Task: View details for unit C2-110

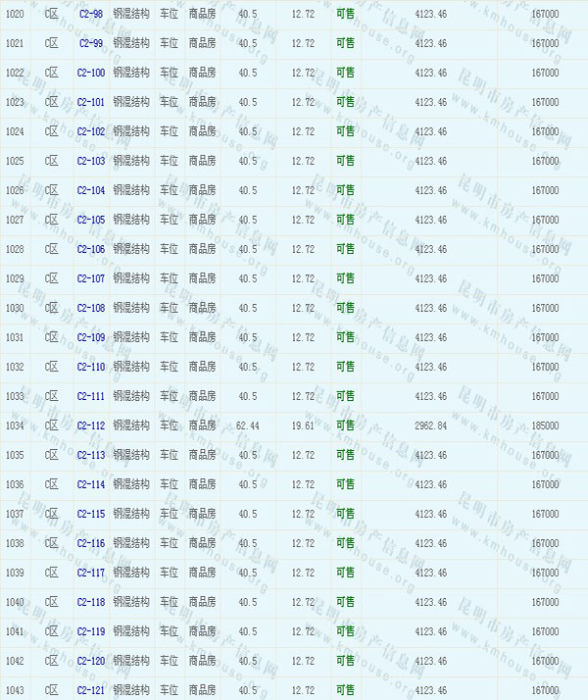Action: coord(90,367)
